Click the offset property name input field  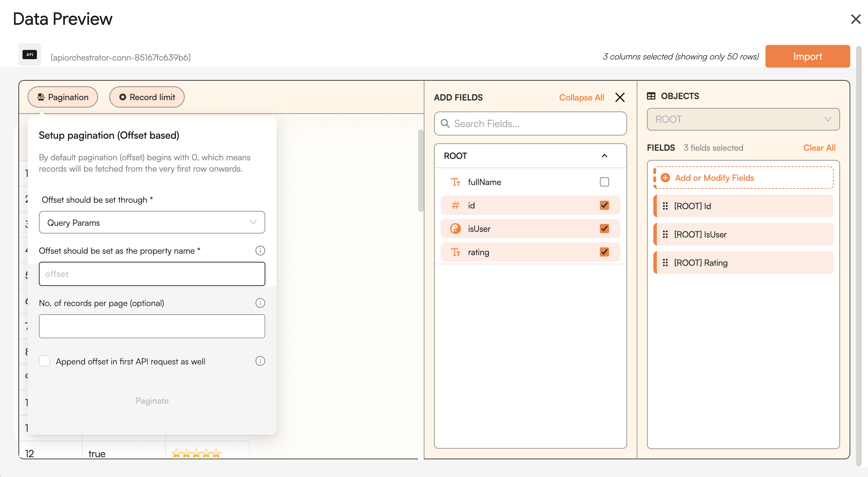tap(152, 274)
